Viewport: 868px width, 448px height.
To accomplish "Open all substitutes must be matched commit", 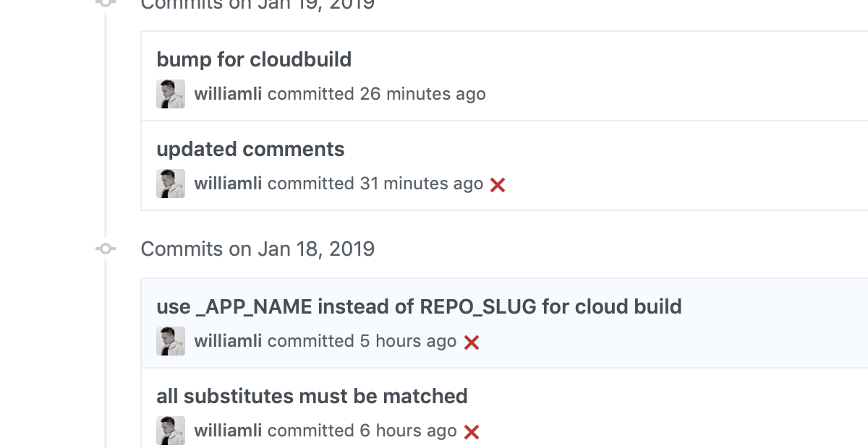I will click(x=312, y=396).
